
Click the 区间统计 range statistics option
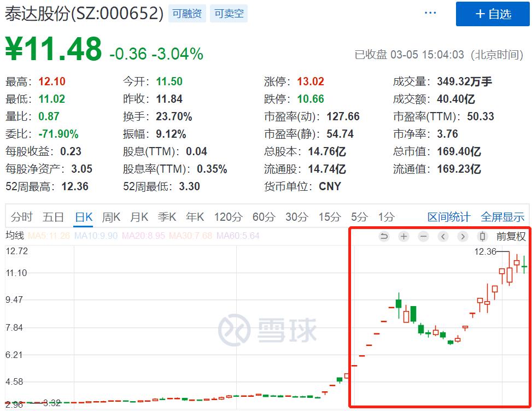pos(448,217)
